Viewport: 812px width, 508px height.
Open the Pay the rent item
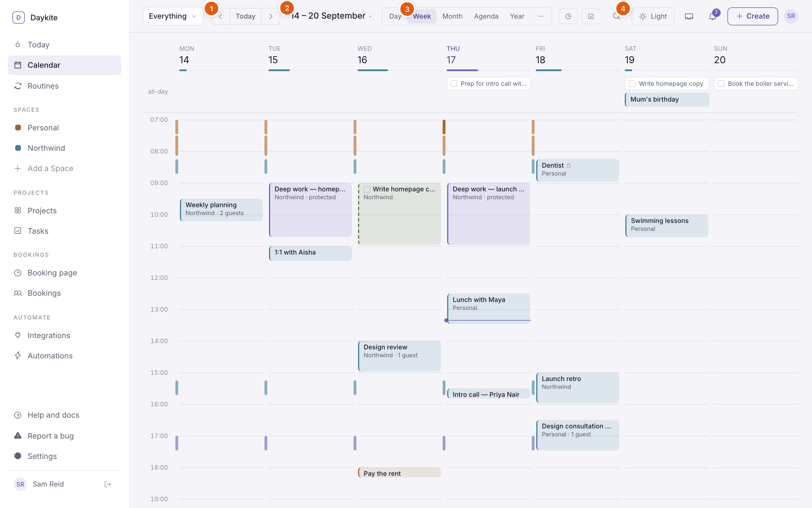(x=399, y=473)
